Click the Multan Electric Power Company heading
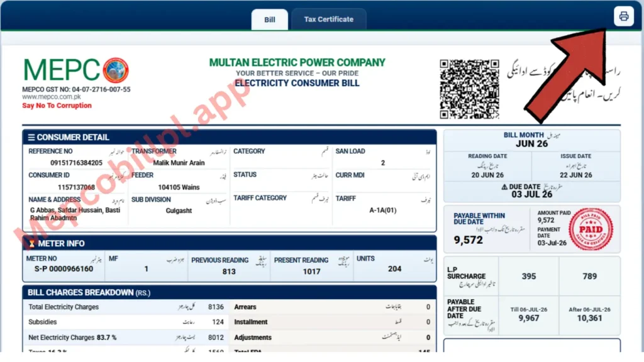The height and width of the screenshot is (362, 644). [x=297, y=62]
